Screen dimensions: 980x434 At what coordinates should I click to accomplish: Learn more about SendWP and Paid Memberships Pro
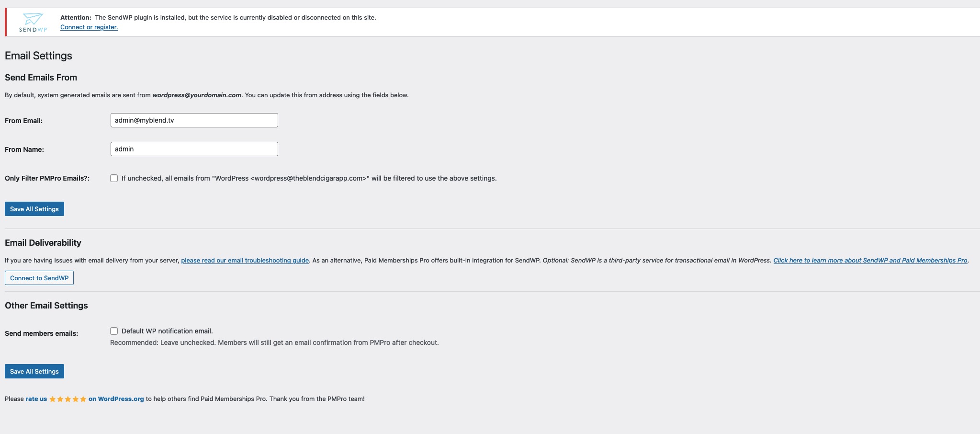870,261
